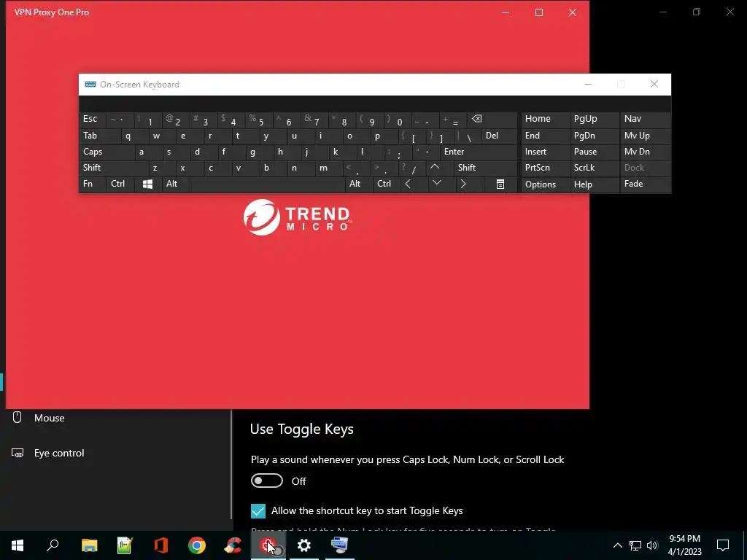747x560 pixels.
Task: Close the On-Screen Keyboard window
Action: click(x=654, y=85)
